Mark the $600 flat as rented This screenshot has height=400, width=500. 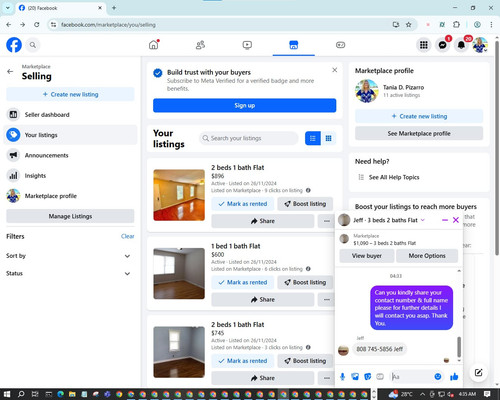[243, 282]
